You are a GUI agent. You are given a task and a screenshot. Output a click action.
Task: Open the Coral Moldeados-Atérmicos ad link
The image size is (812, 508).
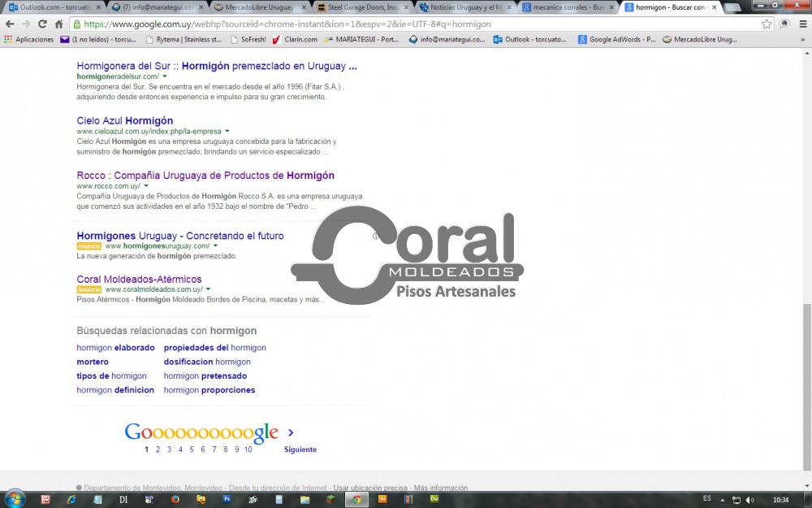(x=140, y=279)
